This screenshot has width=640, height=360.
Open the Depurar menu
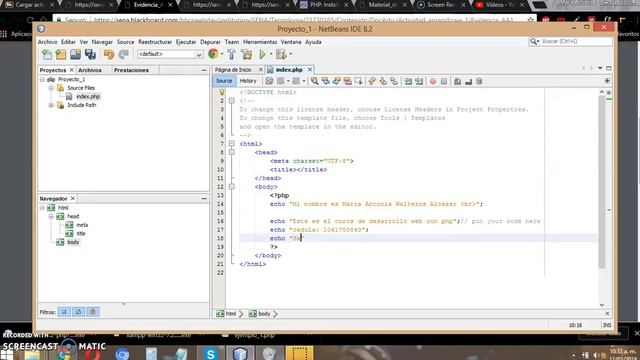(x=210, y=42)
